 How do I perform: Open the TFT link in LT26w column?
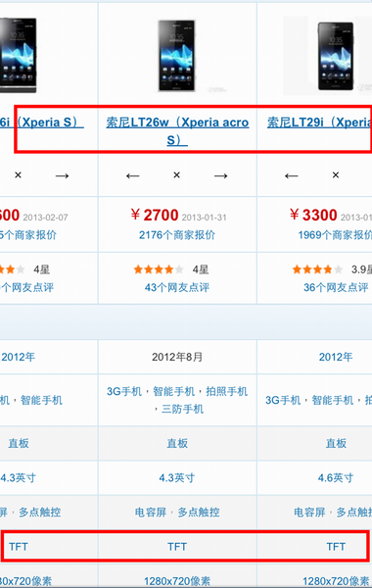pos(177,547)
